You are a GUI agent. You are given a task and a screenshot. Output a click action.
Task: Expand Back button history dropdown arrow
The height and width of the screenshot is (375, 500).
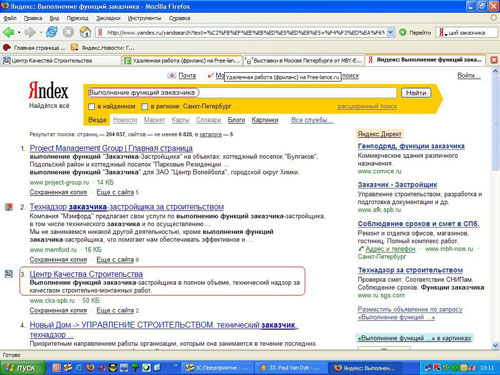coord(19,33)
